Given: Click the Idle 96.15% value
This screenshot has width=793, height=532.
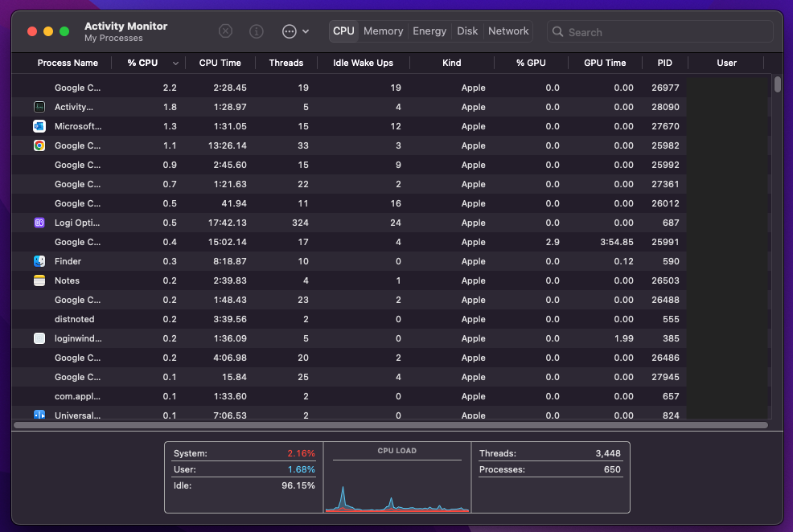Looking at the screenshot, I should click(x=298, y=486).
